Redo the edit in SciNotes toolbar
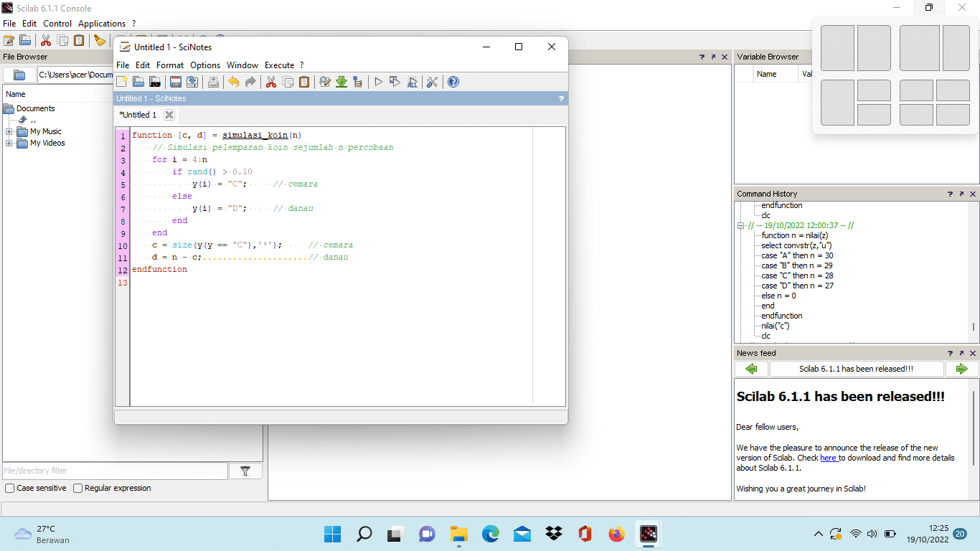Image resolution: width=980 pixels, height=551 pixels. (250, 82)
